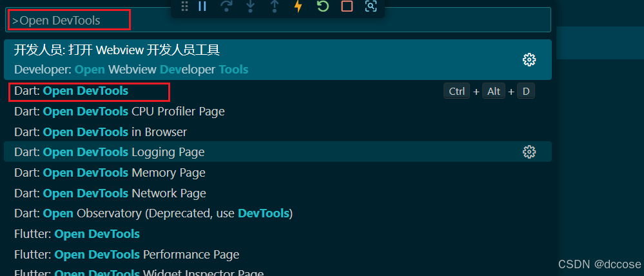Choose Dart: Open DevTools in Browser
This screenshot has width=644, height=276.
(x=278, y=132)
